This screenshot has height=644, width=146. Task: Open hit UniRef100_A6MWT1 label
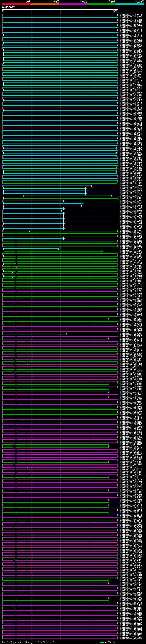131,35
